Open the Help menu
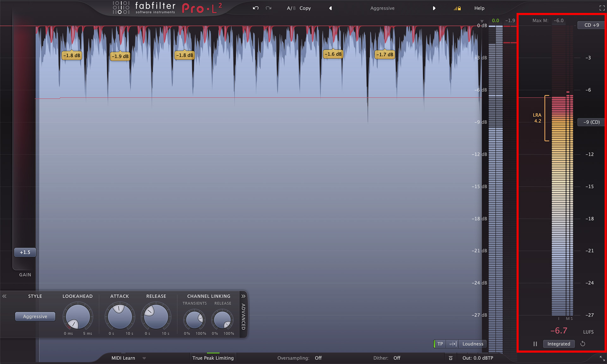The height and width of the screenshot is (364, 607). [479, 8]
